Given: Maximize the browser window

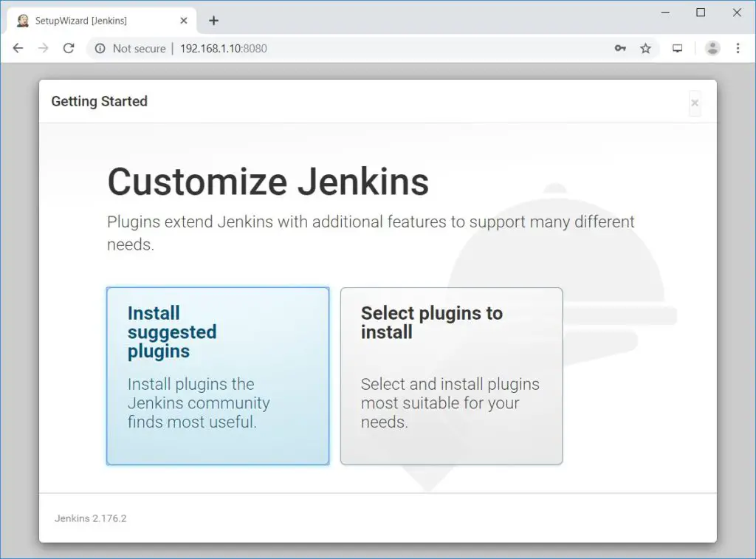Looking at the screenshot, I should (x=701, y=13).
